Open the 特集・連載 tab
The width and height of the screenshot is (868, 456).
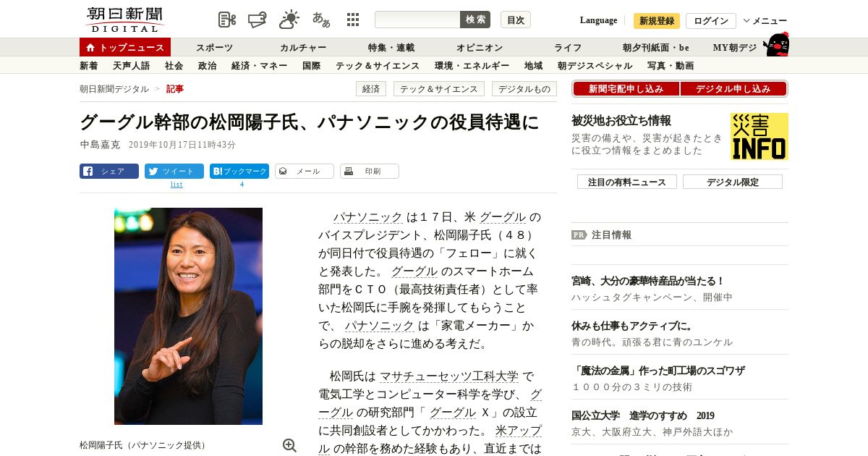coord(391,48)
